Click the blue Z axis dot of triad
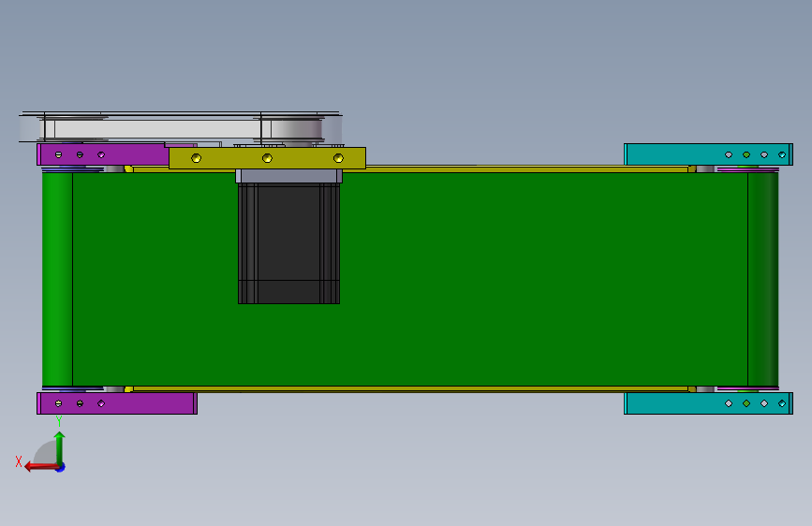 [x=61, y=468]
